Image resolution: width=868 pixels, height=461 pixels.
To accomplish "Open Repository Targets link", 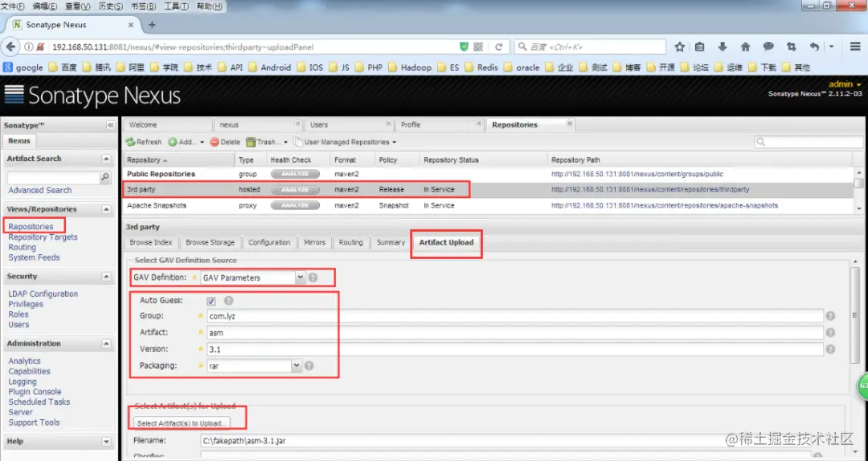I will (x=43, y=237).
